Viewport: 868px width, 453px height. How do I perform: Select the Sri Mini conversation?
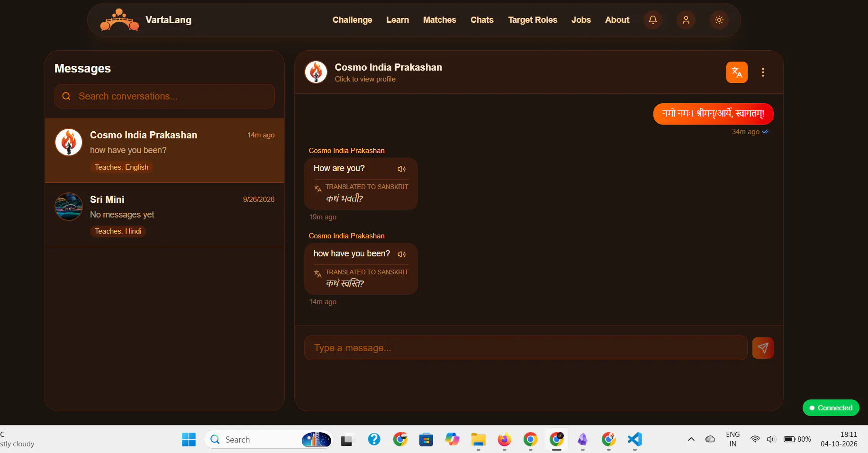click(x=164, y=215)
